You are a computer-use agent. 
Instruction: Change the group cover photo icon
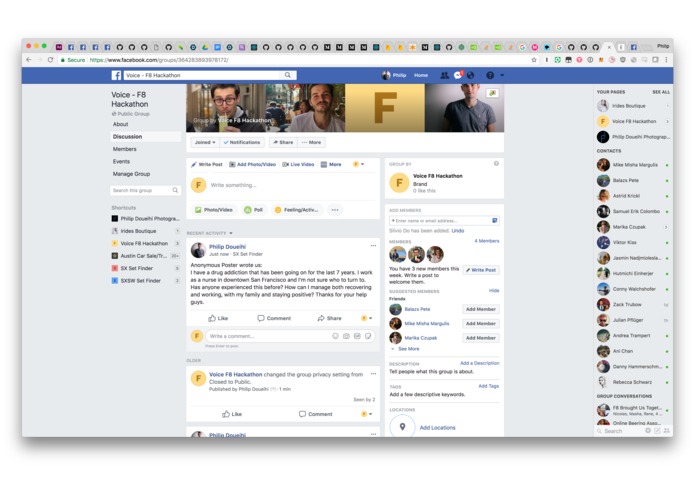tap(492, 93)
